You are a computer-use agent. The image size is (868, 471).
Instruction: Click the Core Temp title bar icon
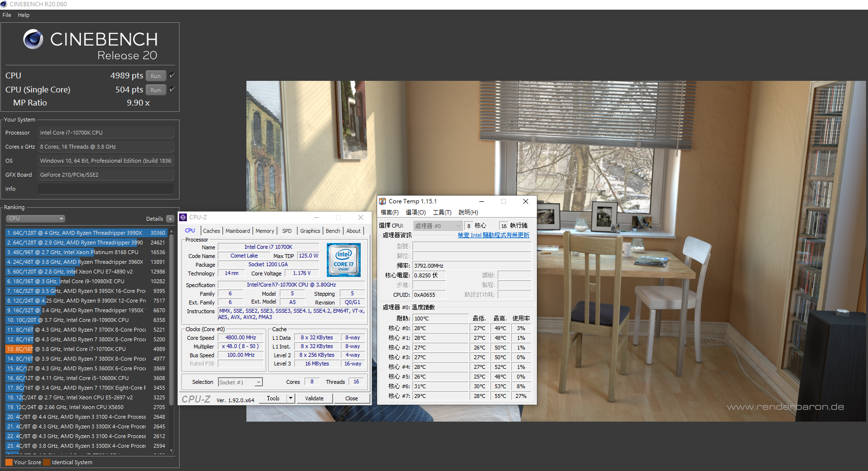pos(382,201)
